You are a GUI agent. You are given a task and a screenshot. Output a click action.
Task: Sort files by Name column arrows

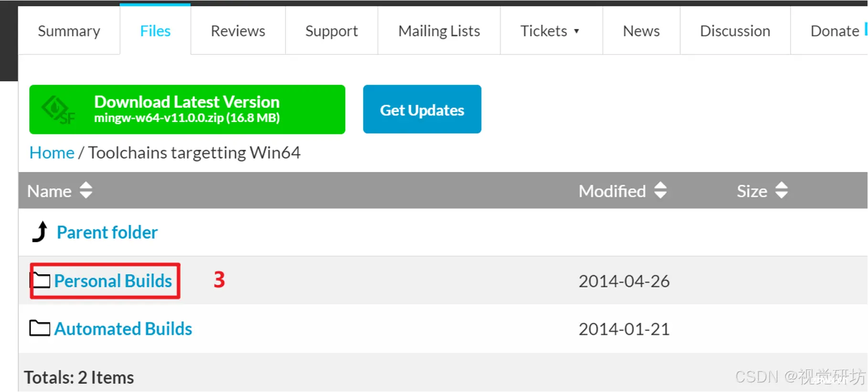86,190
